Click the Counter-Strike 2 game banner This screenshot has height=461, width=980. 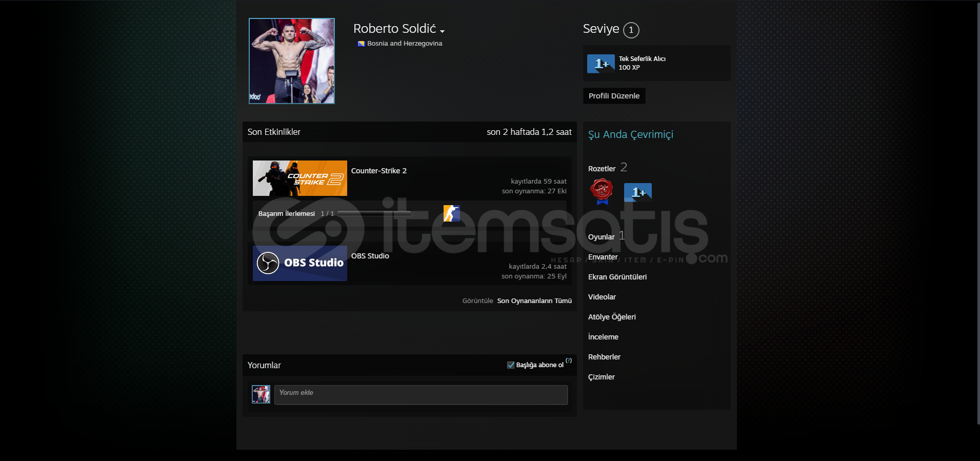click(x=299, y=178)
